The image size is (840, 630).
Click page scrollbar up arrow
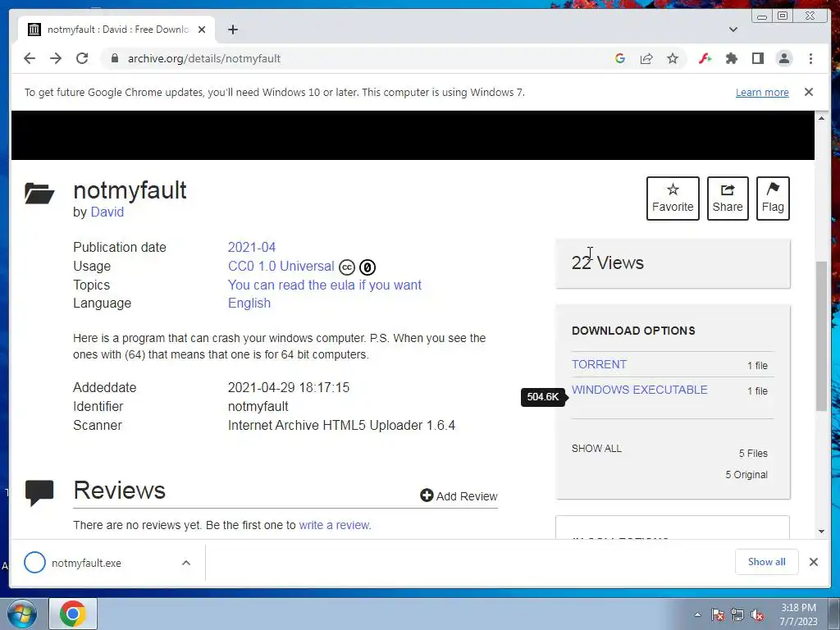[x=821, y=118]
